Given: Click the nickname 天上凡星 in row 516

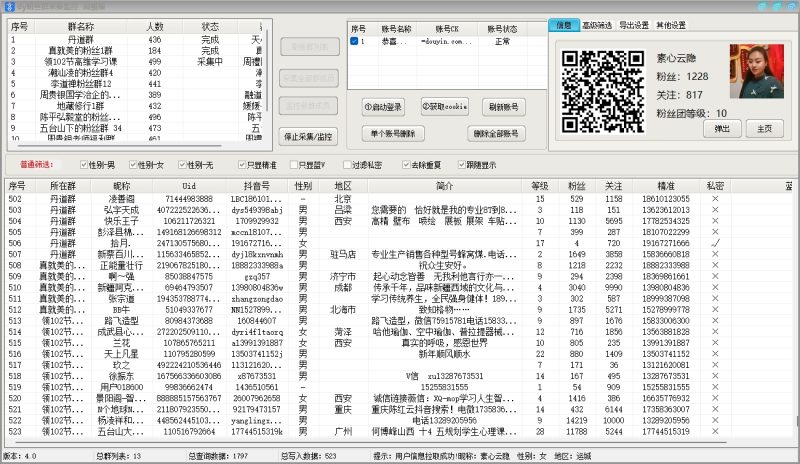Looking at the screenshot, I should coord(121,354).
